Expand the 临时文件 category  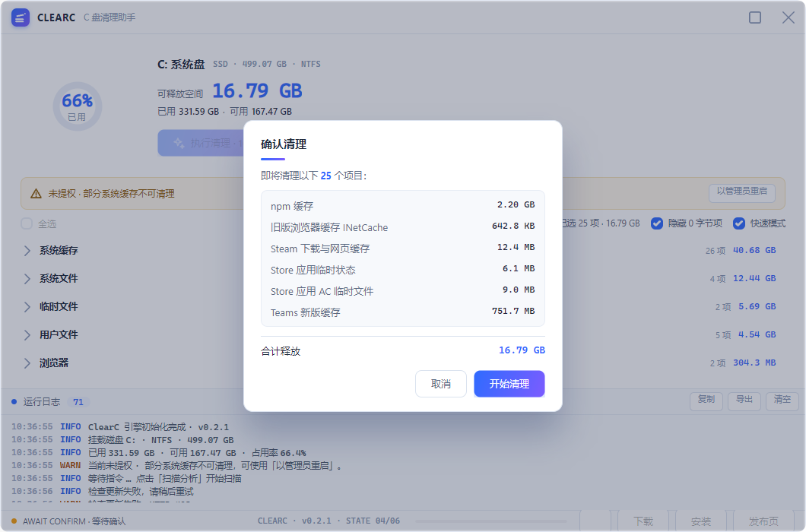pyautogui.click(x=27, y=307)
